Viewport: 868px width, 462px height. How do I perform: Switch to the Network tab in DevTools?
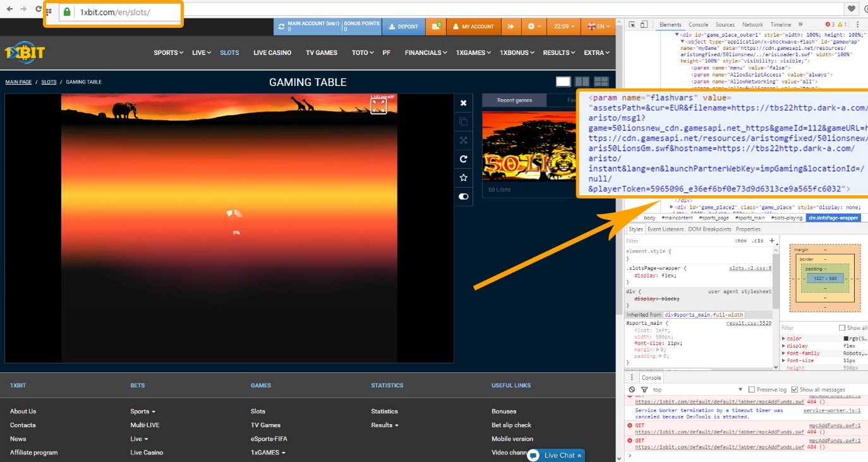coord(752,25)
